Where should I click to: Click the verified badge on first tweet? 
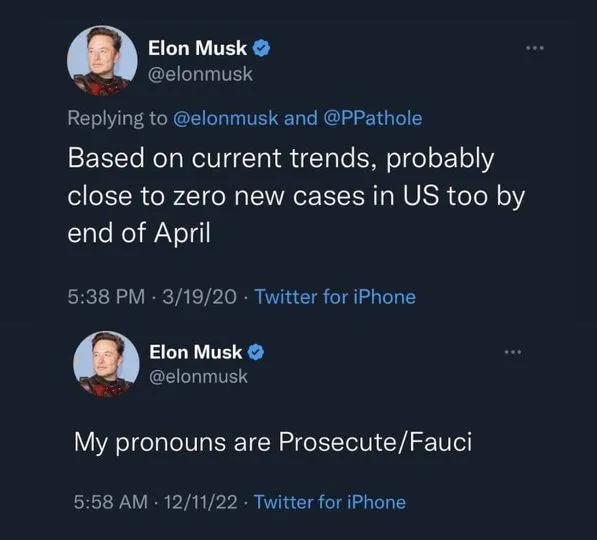point(261,48)
